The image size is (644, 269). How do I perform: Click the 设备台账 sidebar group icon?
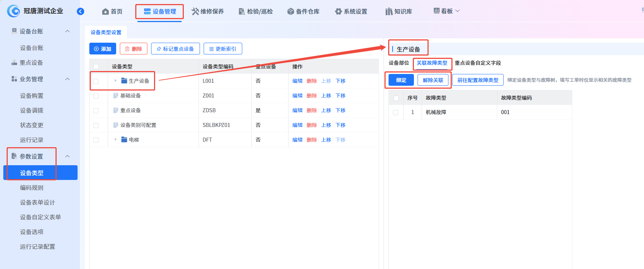[14, 31]
